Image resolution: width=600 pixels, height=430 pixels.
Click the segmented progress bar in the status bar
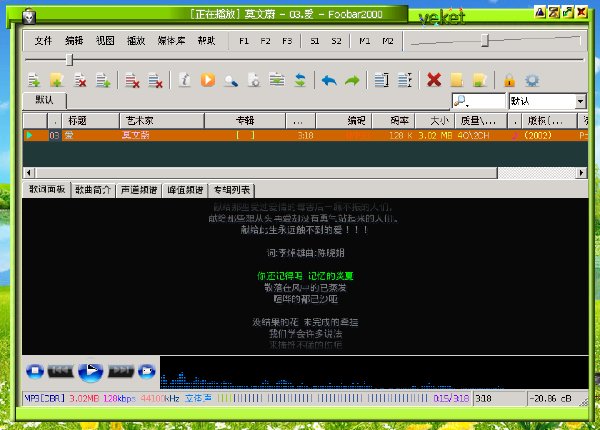coord(323,399)
